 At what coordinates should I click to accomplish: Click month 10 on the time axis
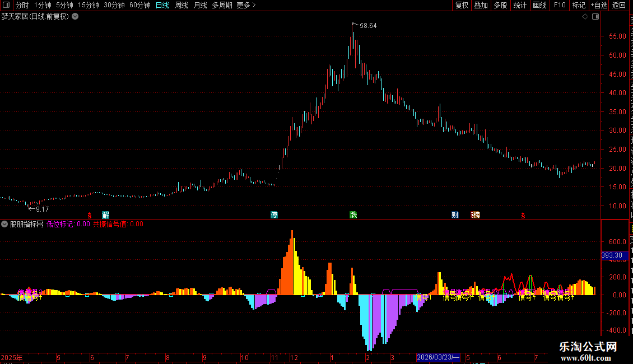(245, 357)
